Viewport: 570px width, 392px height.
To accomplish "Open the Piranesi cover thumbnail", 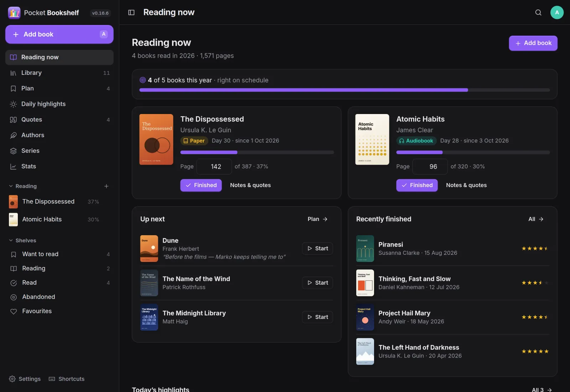I will click(x=365, y=248).
